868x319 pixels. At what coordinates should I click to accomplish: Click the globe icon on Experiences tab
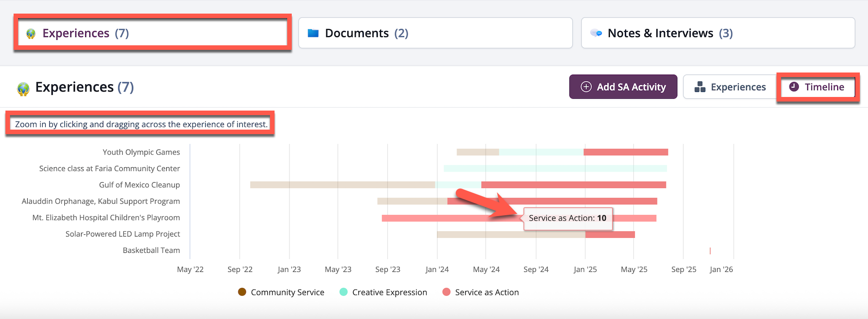point(31,34)
